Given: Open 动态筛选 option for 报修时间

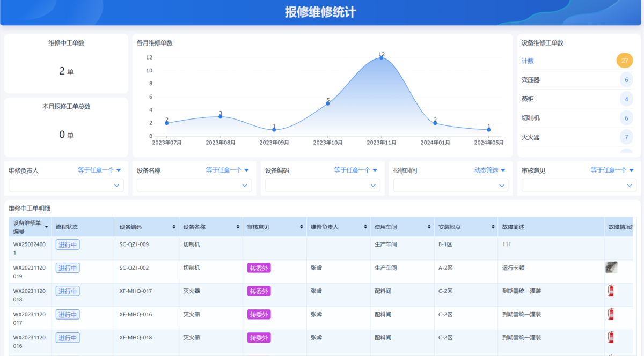Looking at the screenshot, I should click(x=490, y=170).
